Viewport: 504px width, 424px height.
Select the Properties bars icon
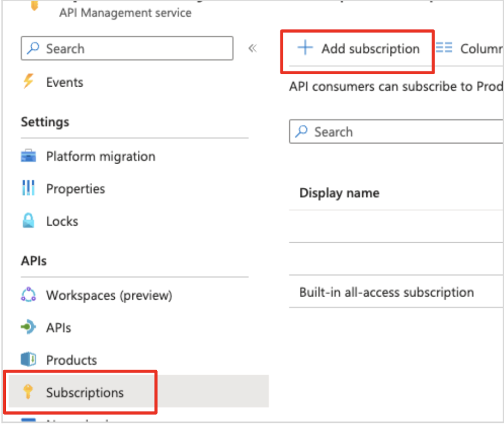click(x=28, y=189)
